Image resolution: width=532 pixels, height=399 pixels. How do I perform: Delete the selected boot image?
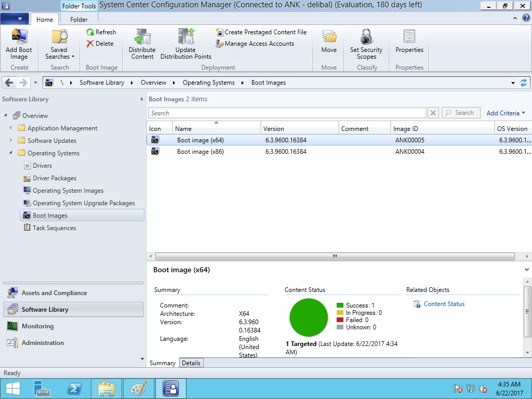[x=100, y=44]
